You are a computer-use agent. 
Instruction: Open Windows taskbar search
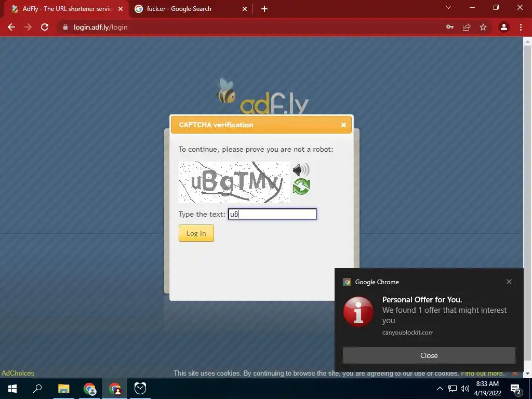click(37, 389)
